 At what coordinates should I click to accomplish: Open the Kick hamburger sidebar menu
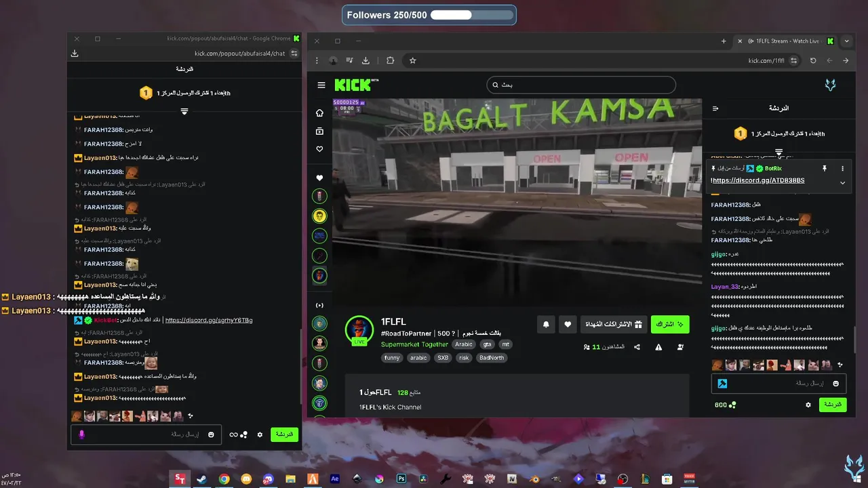321,85
